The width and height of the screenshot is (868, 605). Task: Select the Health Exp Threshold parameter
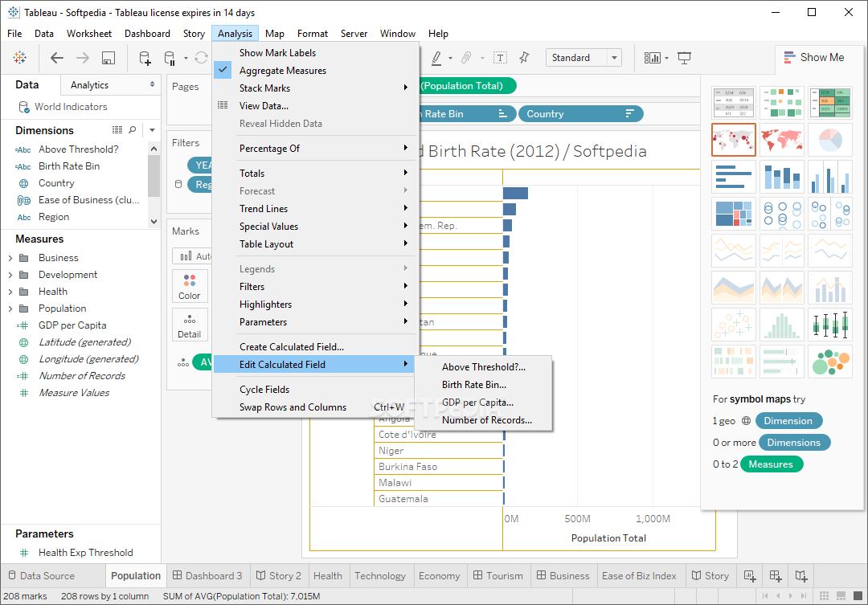(x=85, y=553)
